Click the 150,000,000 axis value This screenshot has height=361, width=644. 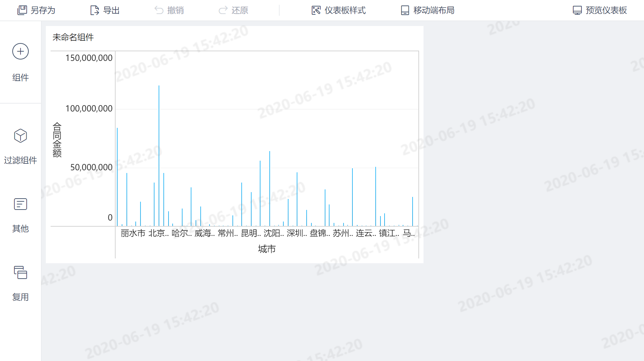[x=89, y=58]
